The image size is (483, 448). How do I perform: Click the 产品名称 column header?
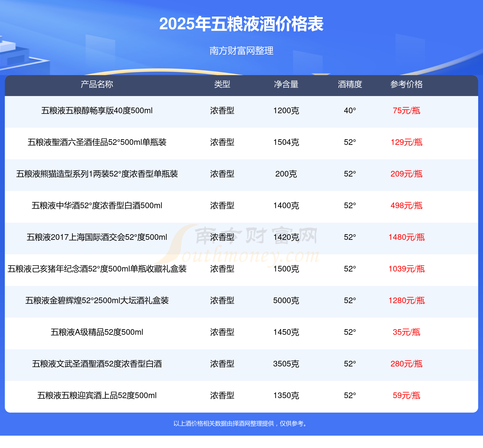(97, 84)
